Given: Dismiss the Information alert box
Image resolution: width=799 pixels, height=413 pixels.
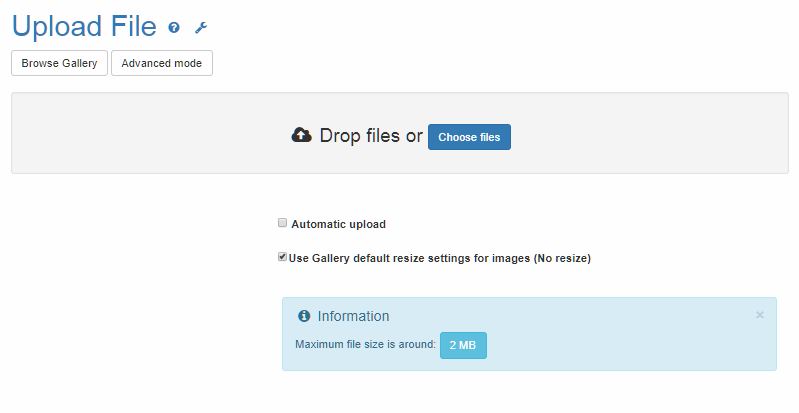Looking at the screenshot, I should tap(759, 315).
